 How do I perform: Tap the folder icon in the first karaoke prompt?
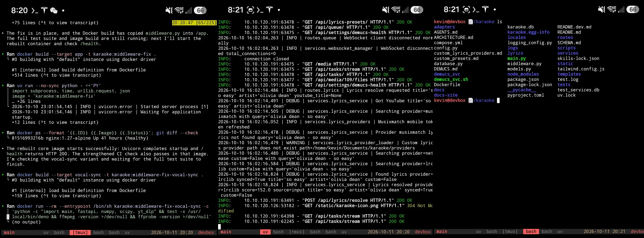pos(471,22)
